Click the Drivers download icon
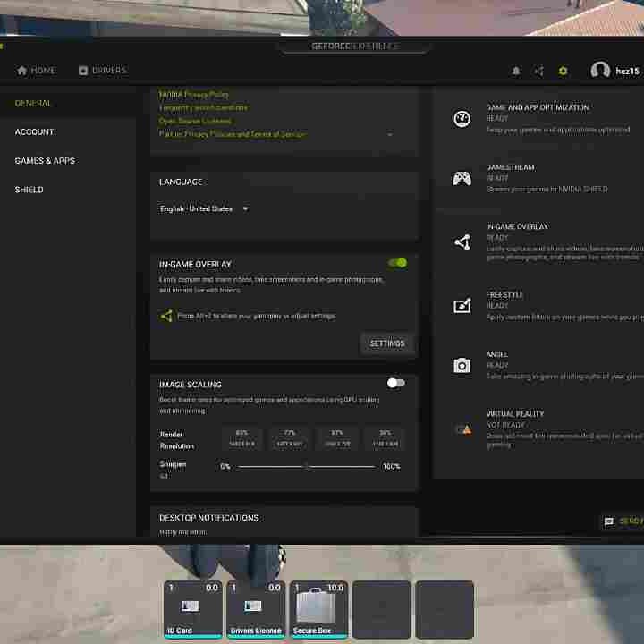 83,71
